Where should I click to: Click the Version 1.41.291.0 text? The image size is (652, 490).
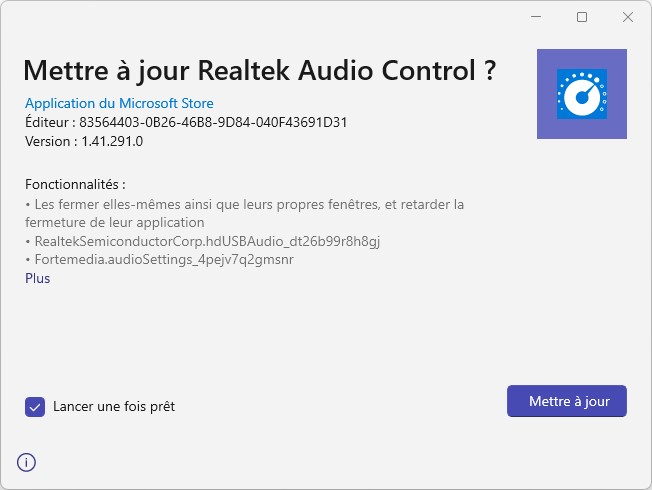click(84, 141)
